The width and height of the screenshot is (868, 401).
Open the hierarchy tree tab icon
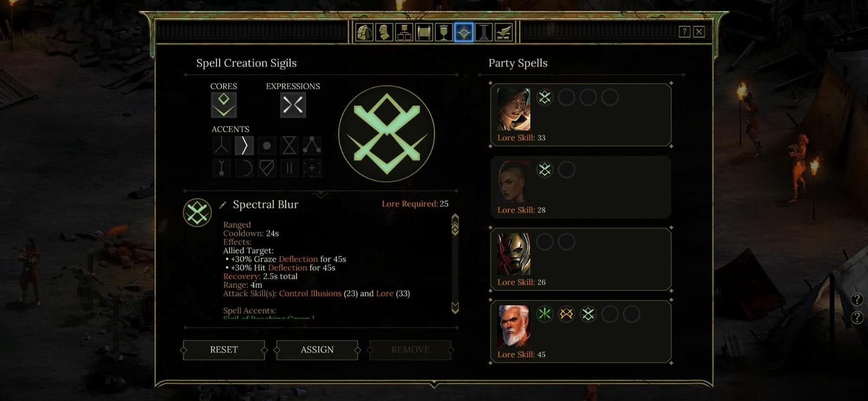[404, 33]
